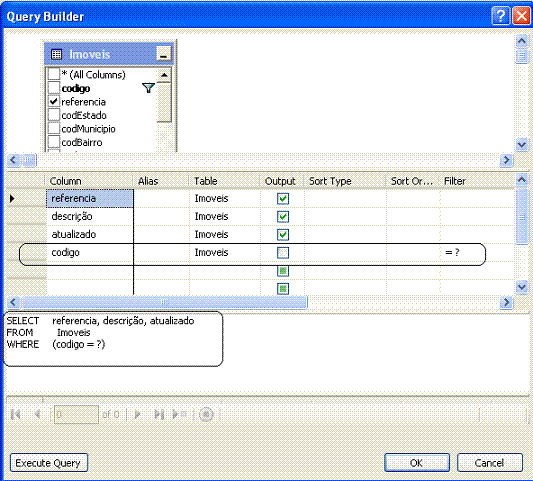533x481 pixels.
Task: Go to previous record arrow
Action: (x=37, y=414)
